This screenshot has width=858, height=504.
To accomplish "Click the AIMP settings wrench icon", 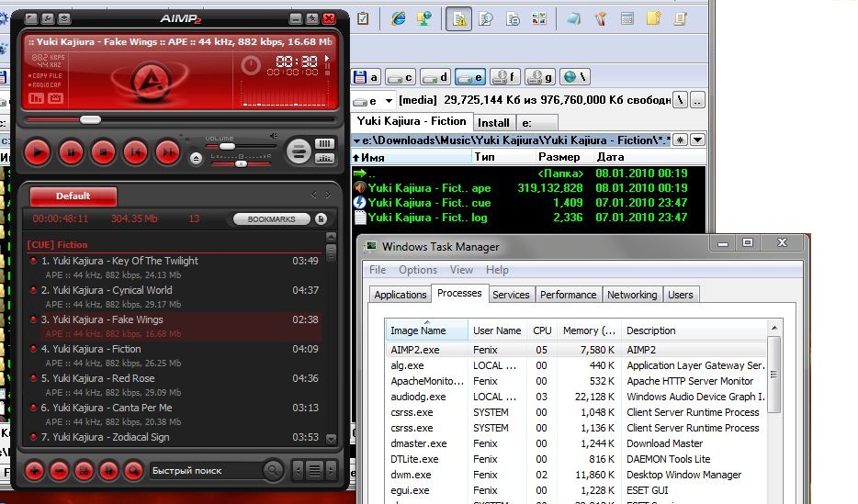I will [48, 18].
